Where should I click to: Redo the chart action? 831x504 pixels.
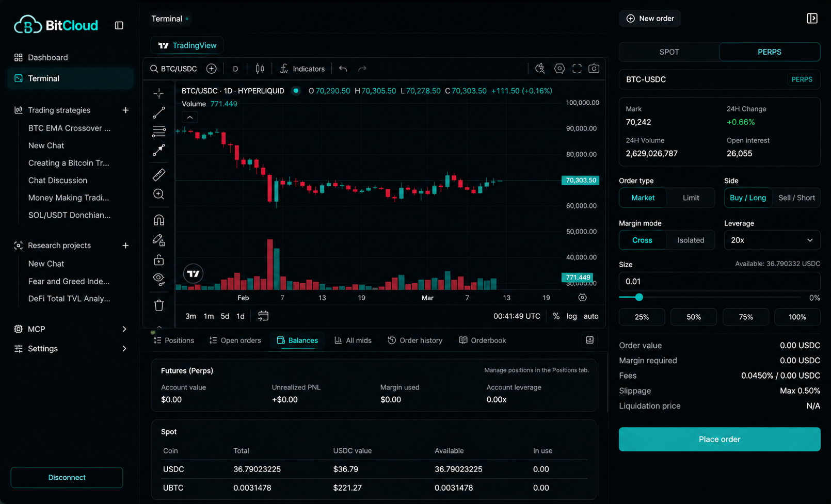pyautogui.click(x=362, y=69)
